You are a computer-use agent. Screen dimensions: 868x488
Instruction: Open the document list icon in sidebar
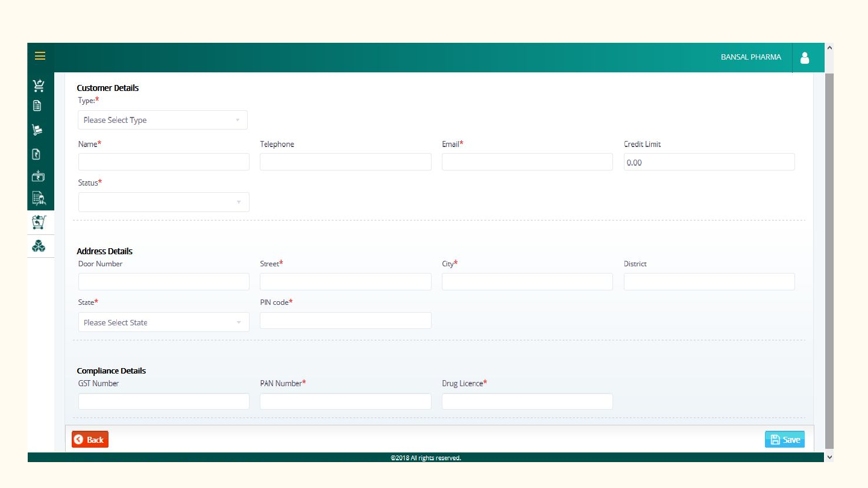click(37, 105)
